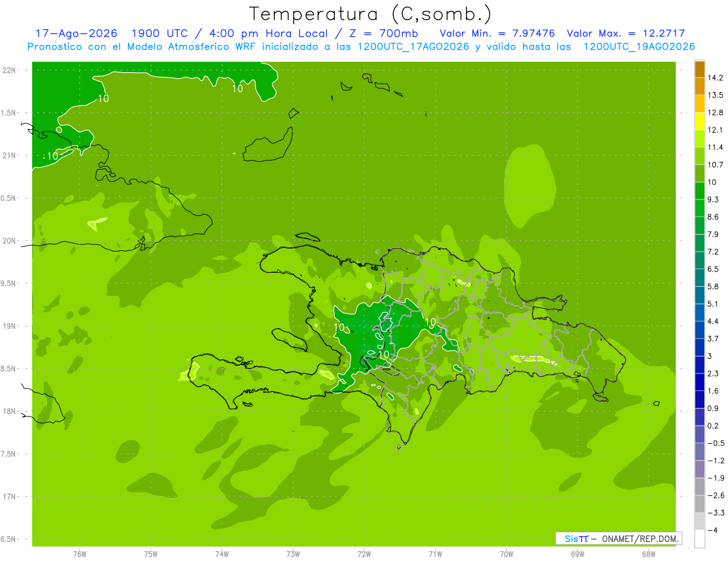This screenshot has height=562, width=728.
Task: Click the "20N" latitude label
Action: pyautogui.click(x=10, y=241)
